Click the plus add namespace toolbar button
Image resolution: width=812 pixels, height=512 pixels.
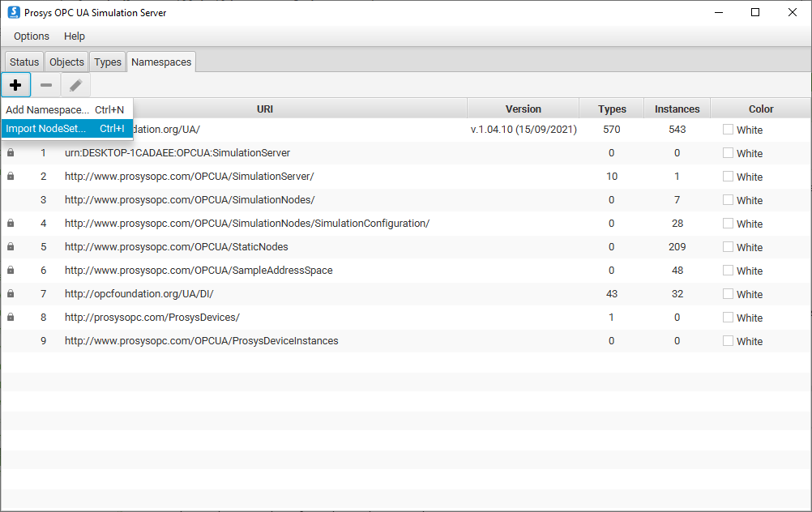(15, 85)
